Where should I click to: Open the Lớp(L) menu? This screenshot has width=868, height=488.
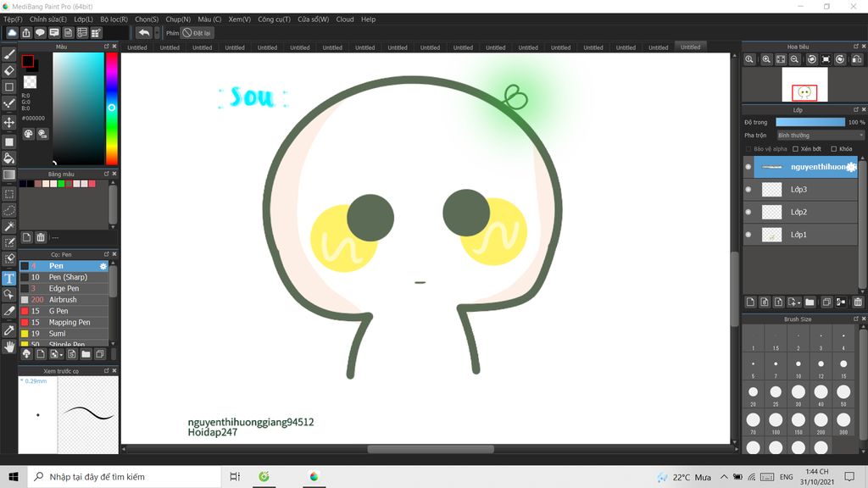pyautogui.click(x=84, y=19)
